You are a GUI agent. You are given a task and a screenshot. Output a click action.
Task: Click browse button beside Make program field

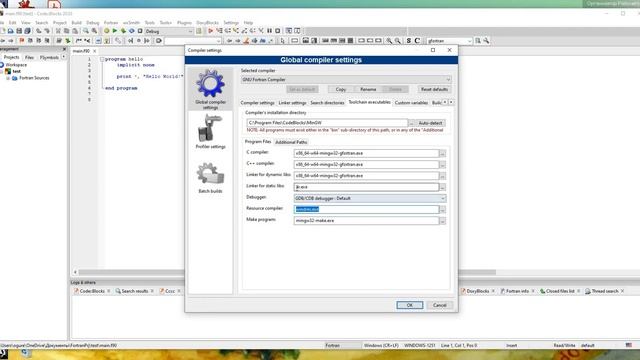point(442,221)
